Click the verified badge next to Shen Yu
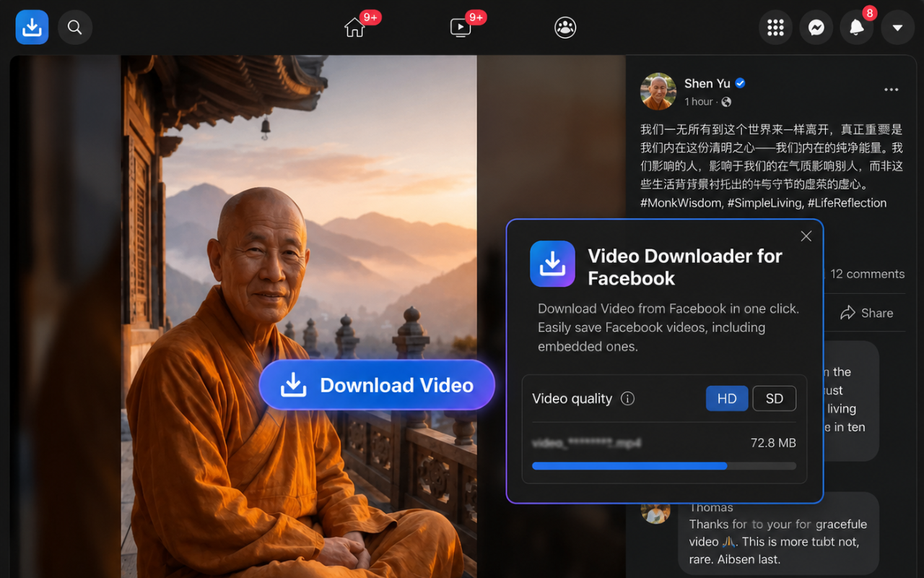Viewport: 924px width, 578px height. 740,84
